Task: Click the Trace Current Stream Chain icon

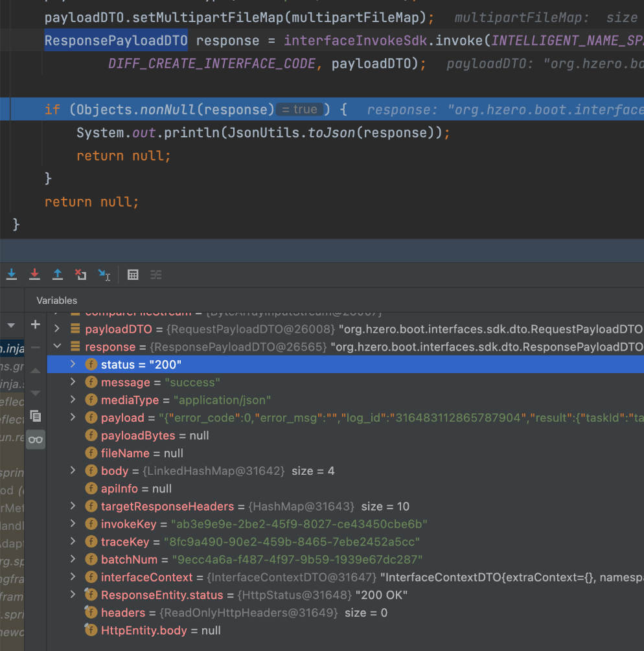Action: [x=155, y=275]
